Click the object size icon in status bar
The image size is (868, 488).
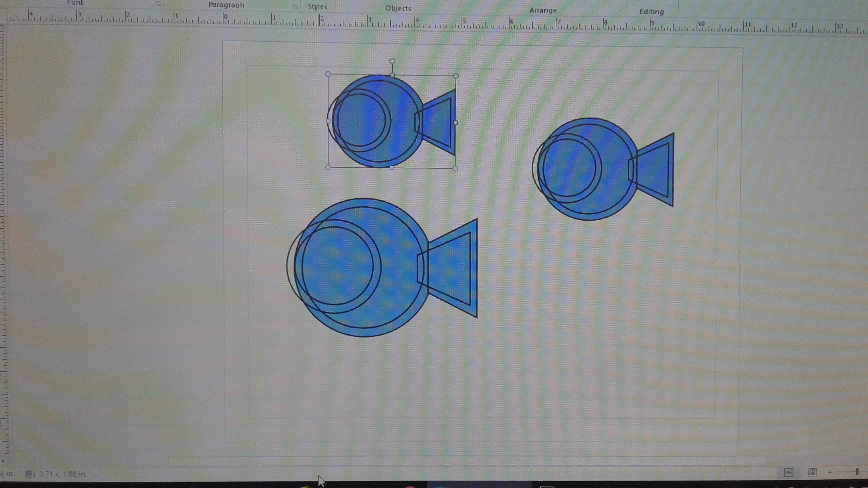[x=30, y=473]
